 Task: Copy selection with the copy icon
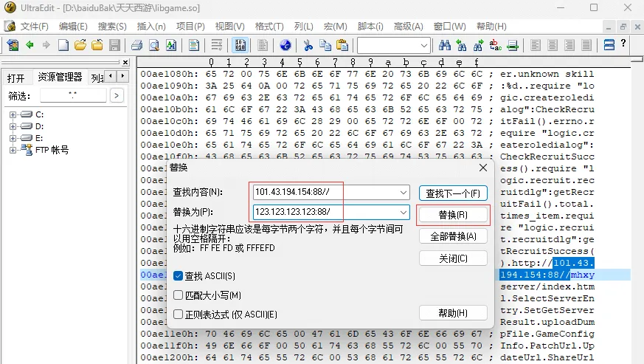click(x=325, y=45)
